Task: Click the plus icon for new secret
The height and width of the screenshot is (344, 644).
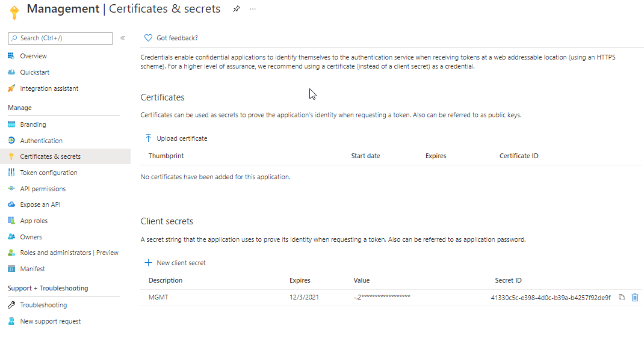Action: click(149, 263)
